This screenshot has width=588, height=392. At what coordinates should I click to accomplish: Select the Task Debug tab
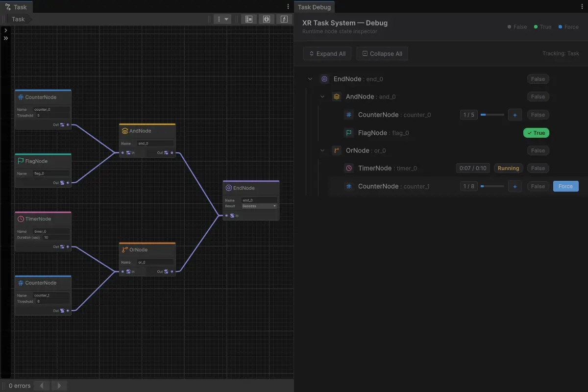[314, 7]
